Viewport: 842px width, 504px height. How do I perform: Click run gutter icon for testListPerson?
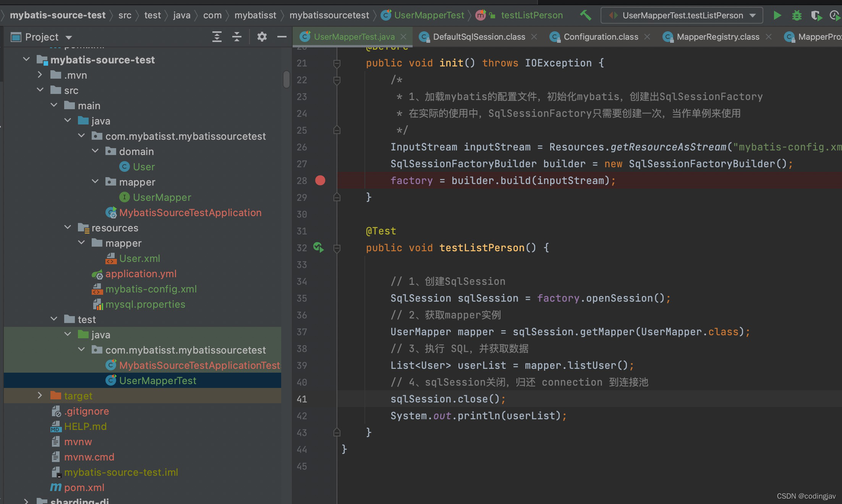[318, 247]
